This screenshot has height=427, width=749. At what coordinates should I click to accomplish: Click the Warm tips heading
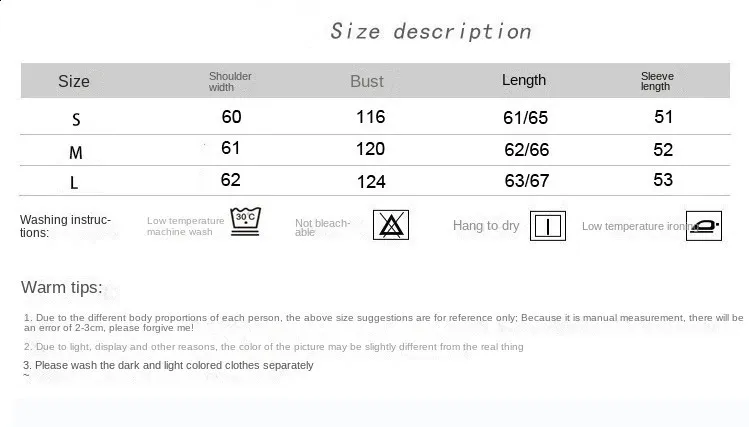62,288
